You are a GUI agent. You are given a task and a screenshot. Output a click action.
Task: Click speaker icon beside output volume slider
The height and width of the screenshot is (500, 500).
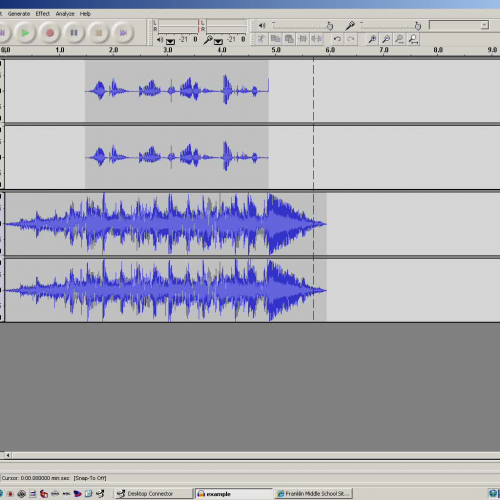[x=262, y=25]
